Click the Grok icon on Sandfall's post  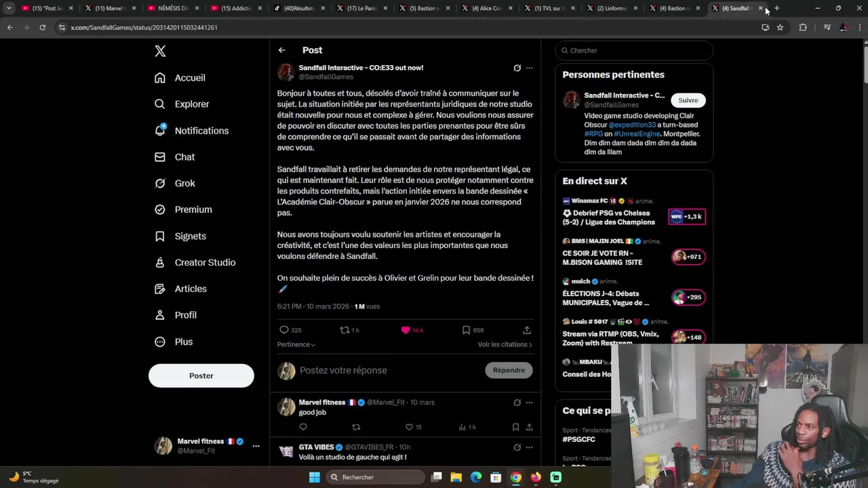coord(517,68)
